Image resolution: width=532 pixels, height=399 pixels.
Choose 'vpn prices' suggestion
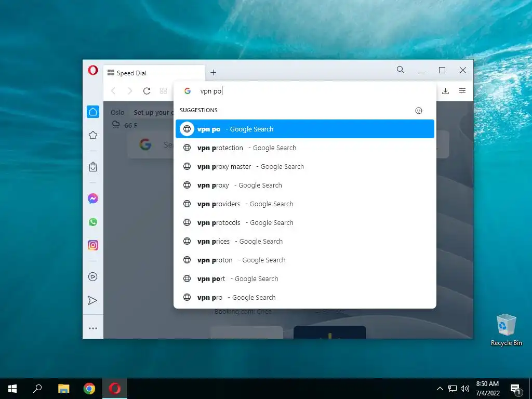pyautogui.click(x=304, y=241)
